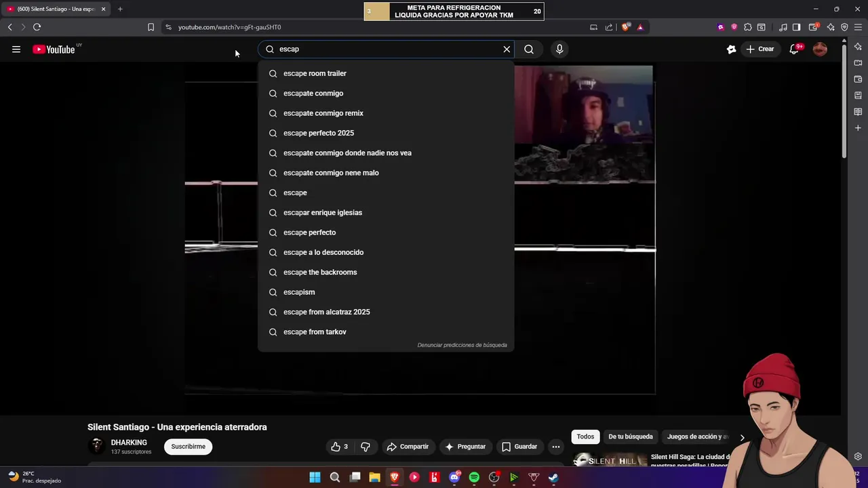Open the YouTube hamburger guide menu
The width and height of the screenshot is (868, 488).
point(16,49)
